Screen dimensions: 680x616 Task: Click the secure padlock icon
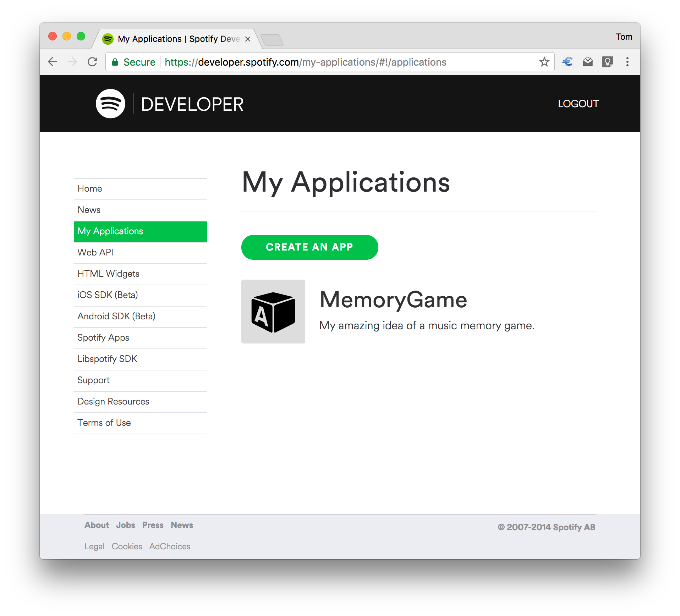[115, 62]
